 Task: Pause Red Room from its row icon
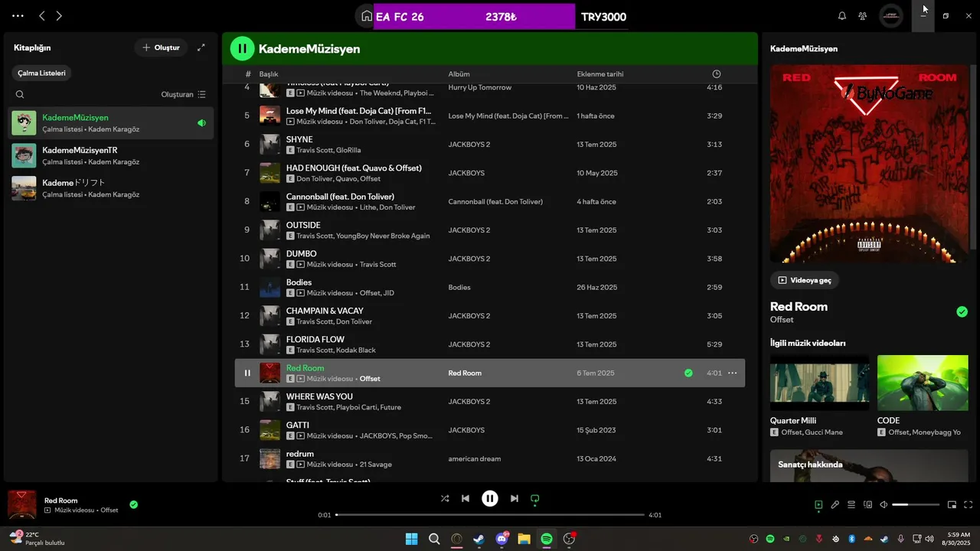pyautogui.click(x=247, y=373)
